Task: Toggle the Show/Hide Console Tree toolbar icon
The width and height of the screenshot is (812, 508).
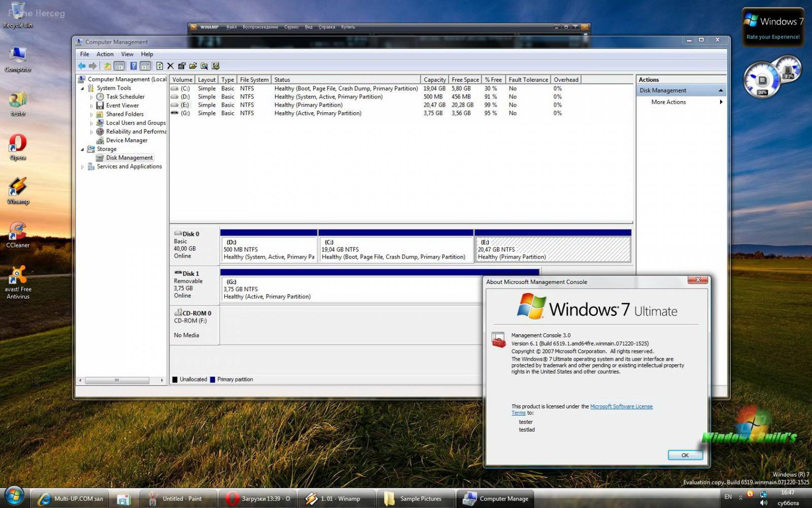Action: pos(119,66)
